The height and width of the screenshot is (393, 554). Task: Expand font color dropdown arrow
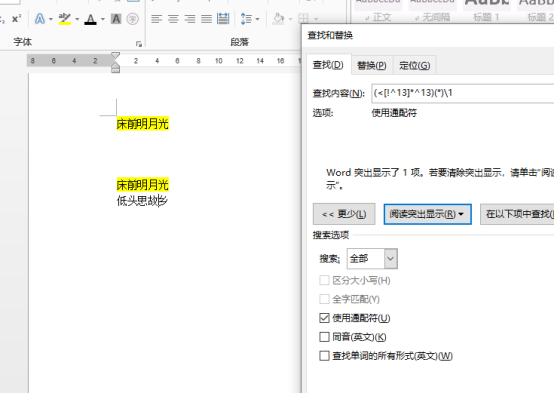point(103,19)
